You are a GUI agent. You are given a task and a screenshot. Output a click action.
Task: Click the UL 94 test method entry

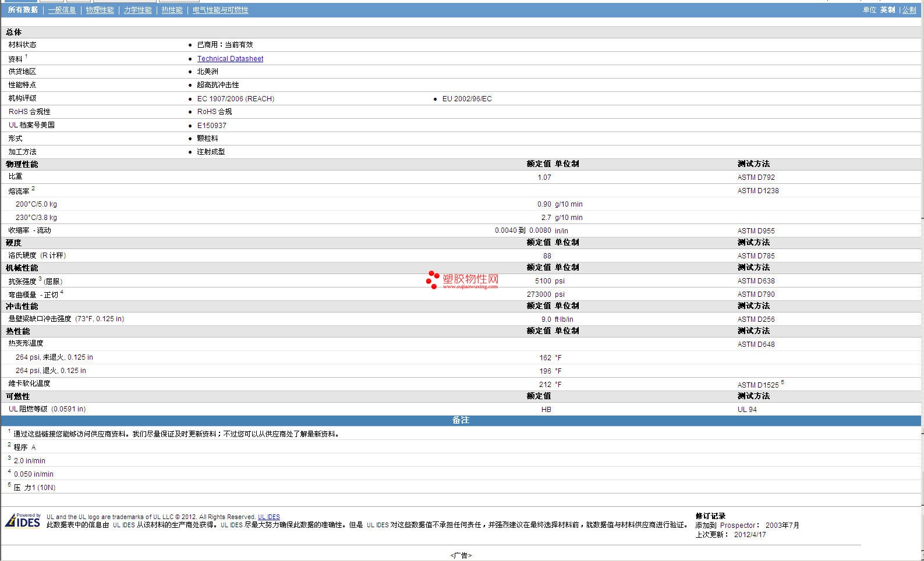coord(747,410)
